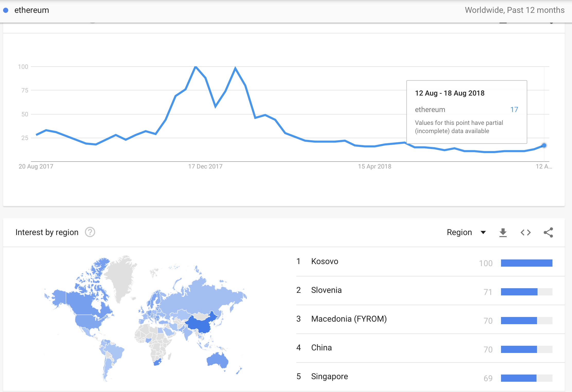Select Slovenia in the region ranking
Image resolution: width=572 pixels, height=392 pixels.
tap(326, 290)
